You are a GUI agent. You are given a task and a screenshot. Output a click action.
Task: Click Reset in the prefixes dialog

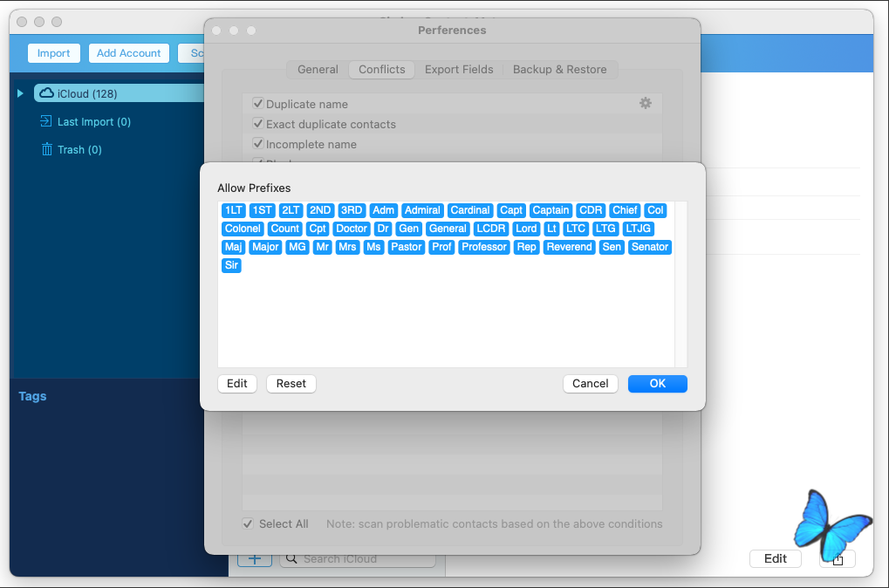click(291, 384)
